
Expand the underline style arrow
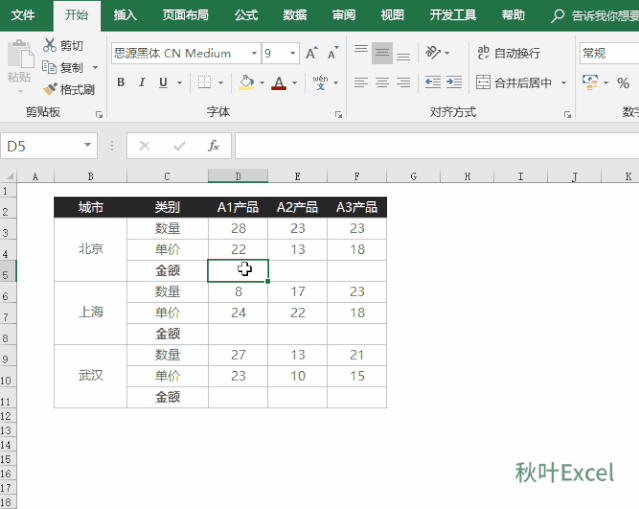tap(179, 83)
